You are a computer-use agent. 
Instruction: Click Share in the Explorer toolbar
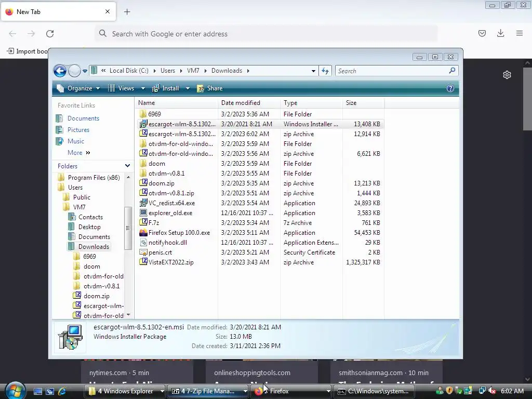[210, 88]
